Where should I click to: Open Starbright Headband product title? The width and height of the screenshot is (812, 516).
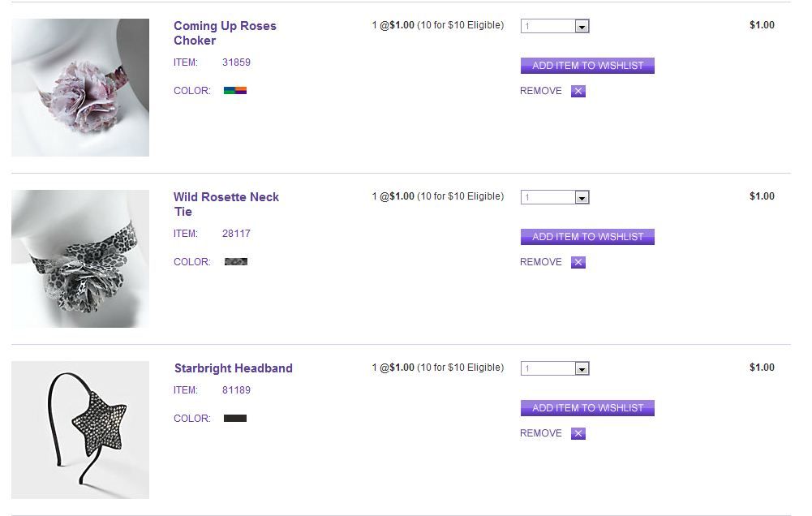(233, 368)
